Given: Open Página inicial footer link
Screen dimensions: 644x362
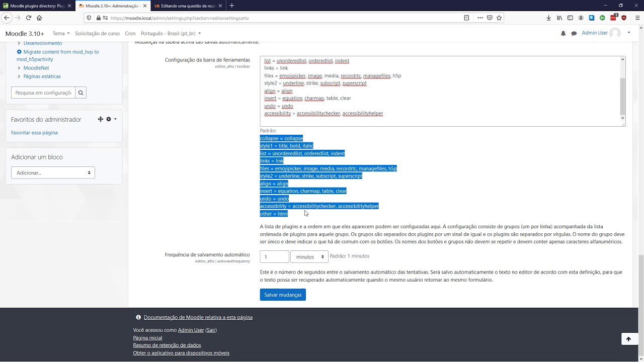Looking at the screenshot, I should (x=147, y=338).
